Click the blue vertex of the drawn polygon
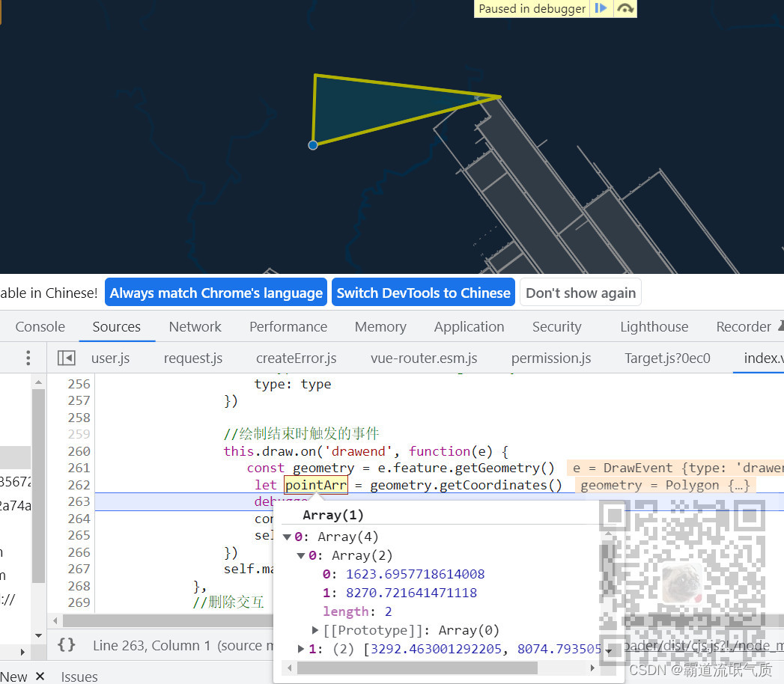Screen dimensions: 784x684 [x=313, y=145]
